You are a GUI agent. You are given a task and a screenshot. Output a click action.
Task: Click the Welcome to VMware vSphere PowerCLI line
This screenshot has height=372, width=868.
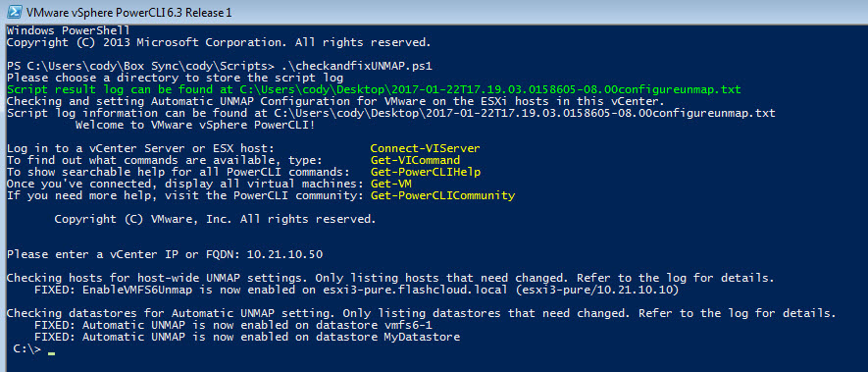(x=195, y=125)
